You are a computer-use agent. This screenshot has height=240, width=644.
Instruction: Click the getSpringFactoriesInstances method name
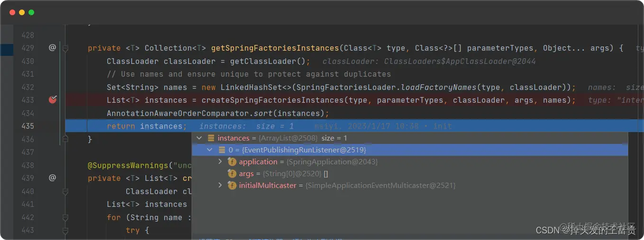coord(275,48)
